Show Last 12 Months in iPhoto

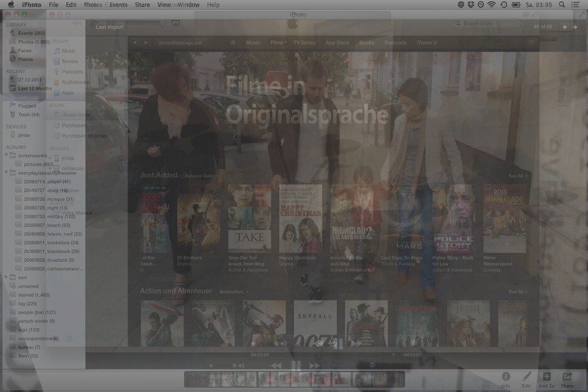(35, 89)
